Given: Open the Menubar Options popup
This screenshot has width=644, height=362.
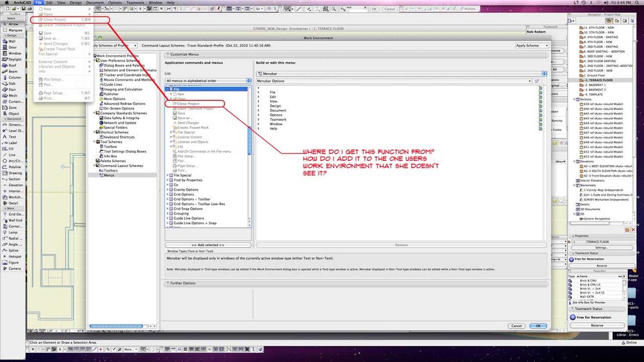Looking at the screenshot, I should pos(394,81).
